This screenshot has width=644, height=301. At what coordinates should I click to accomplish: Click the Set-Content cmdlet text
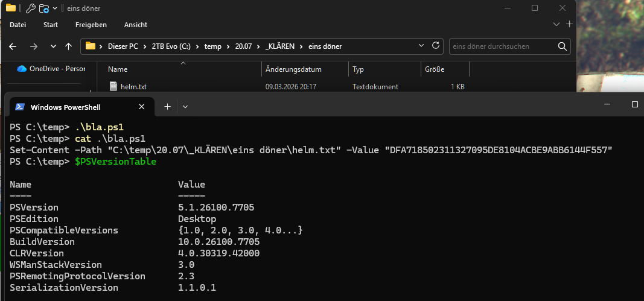pos(39,150)
